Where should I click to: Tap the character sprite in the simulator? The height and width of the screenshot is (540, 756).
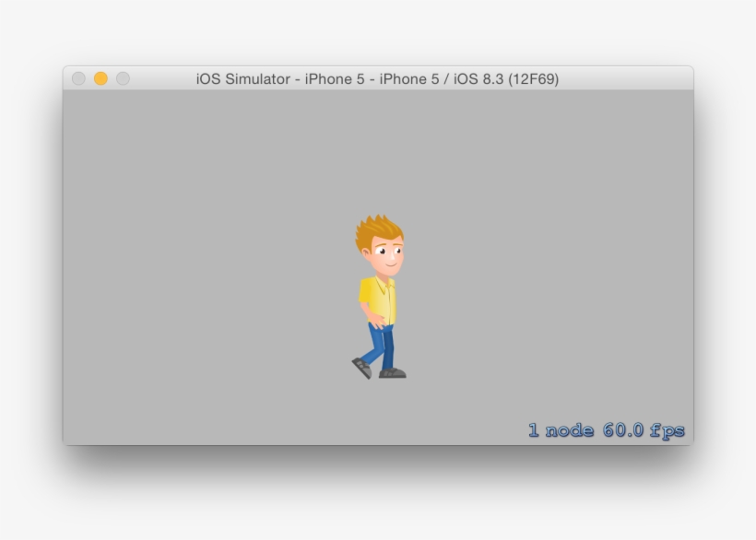pos(378,295)
